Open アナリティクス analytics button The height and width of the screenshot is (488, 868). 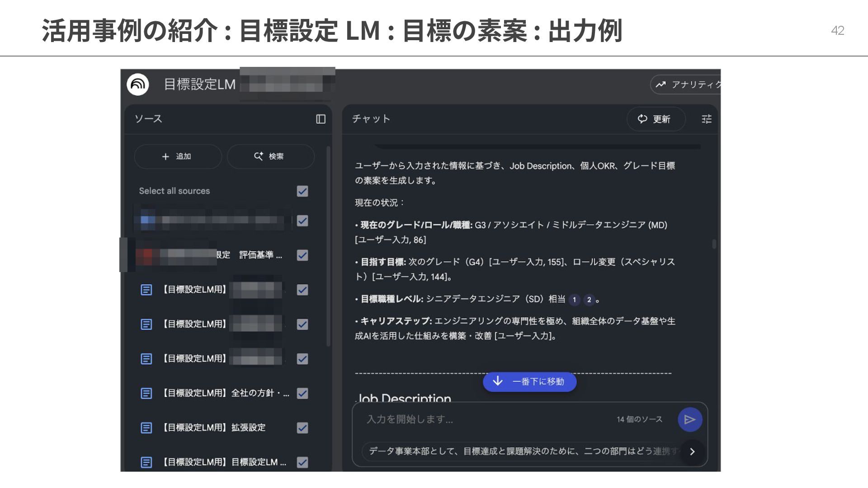pos(687,84)
